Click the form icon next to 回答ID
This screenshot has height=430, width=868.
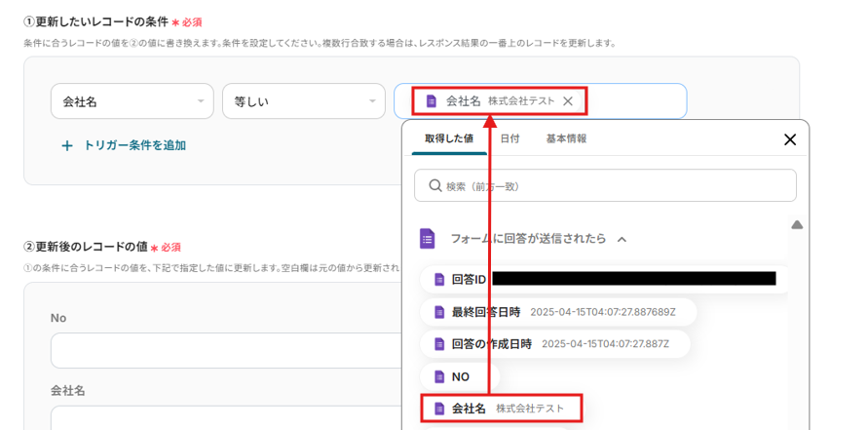(439, 279)
